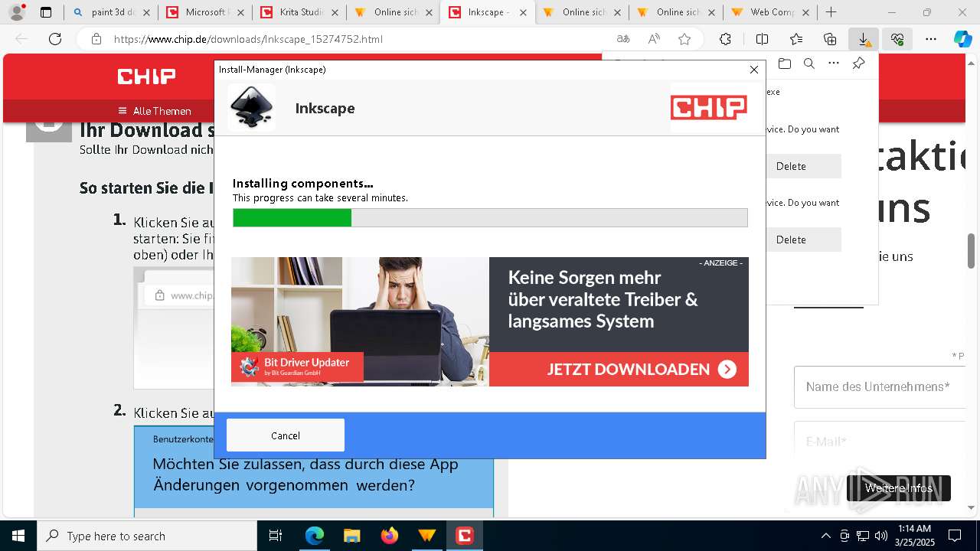Open more options in downloads panel
Image resolution: width=980 pixels, height=551 pixels.
pyautogui.click(x=834, y=64)
